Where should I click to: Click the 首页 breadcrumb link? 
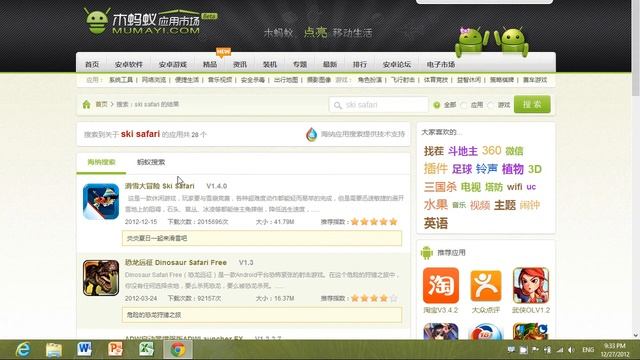point(102,104)
